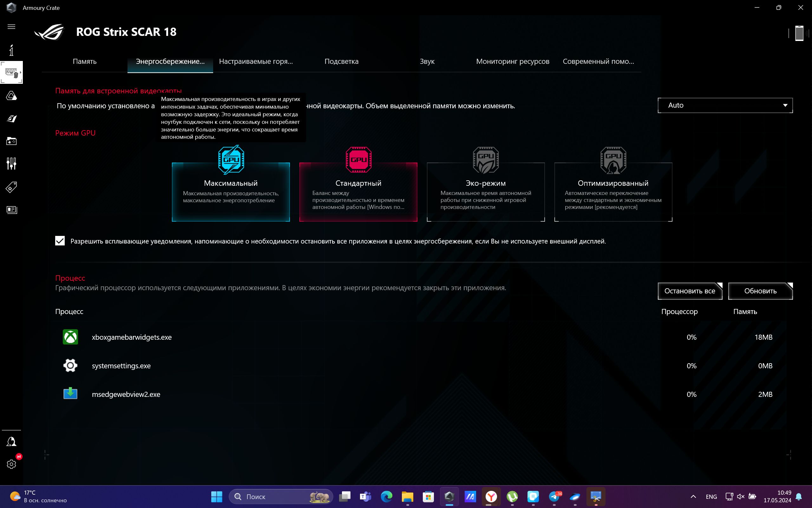This screenshot has width=812, height=508.
Task: Select the Эко-режим GPU mode card
Action: pyautogui.click(x=486, y=192)
